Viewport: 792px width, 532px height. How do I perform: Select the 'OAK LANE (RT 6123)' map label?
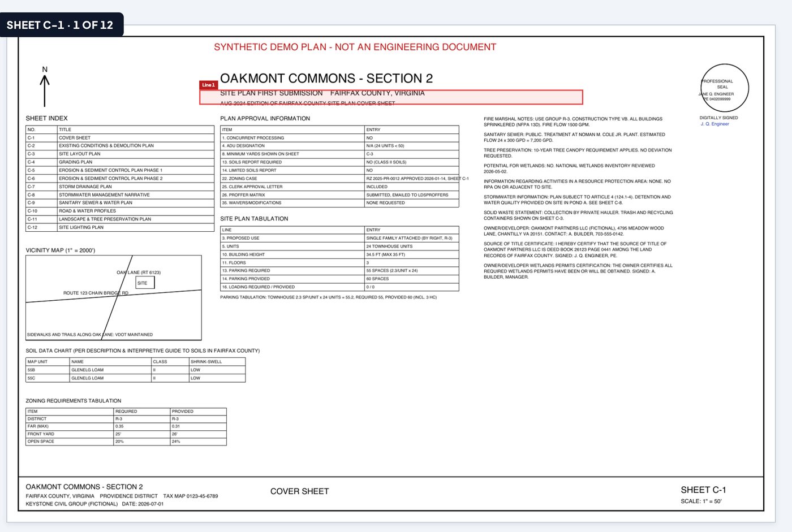coord(139,273)
